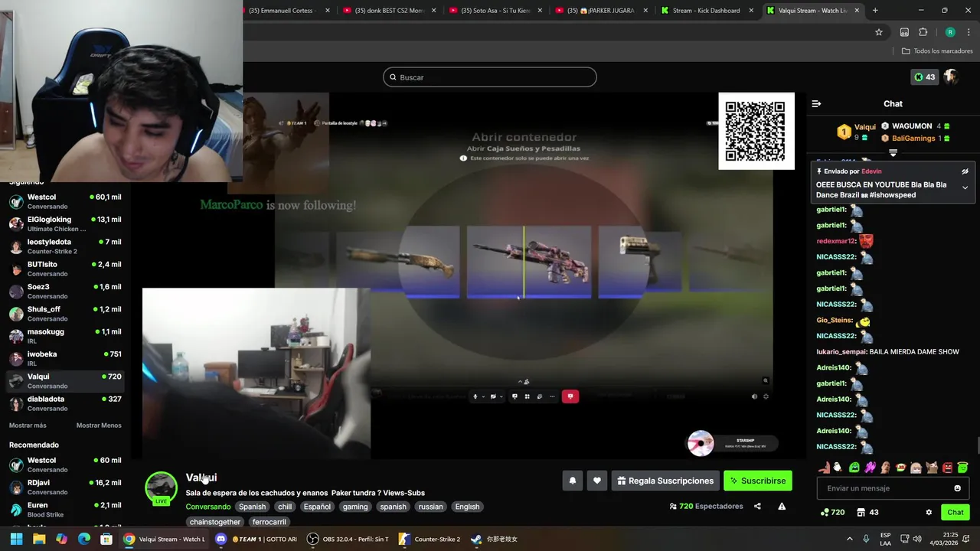Open a new browser tab

click(875, 11)
